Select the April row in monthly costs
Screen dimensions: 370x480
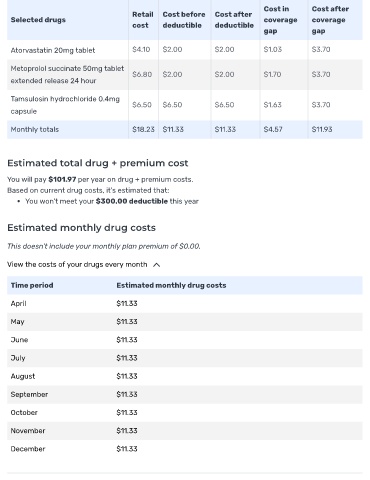(185, 303)
